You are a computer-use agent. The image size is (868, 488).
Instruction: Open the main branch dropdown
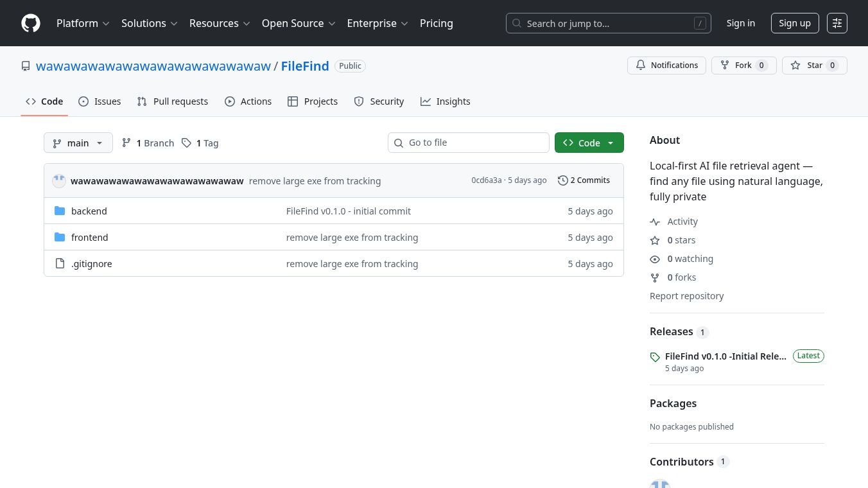(78, 143)
